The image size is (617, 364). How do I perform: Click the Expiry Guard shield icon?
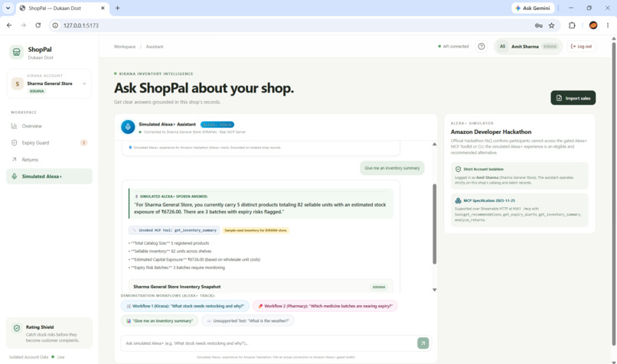point(15,143)
